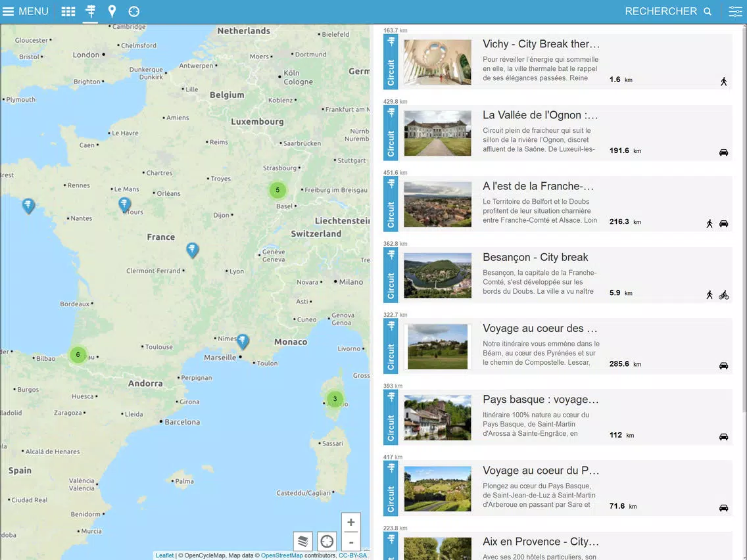The image size is (747, 560).
Task: Open the map layers selector
Action: (x=302, y=541)
